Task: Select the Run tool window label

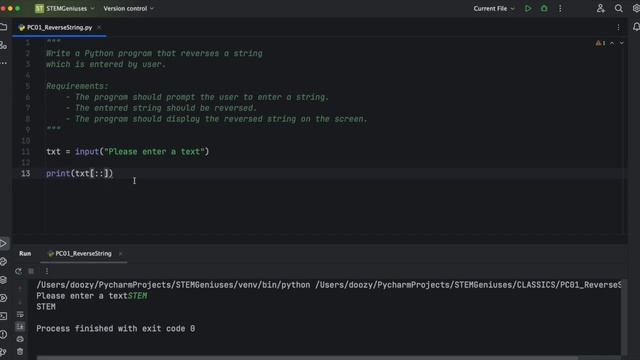Action: point(25,253)
